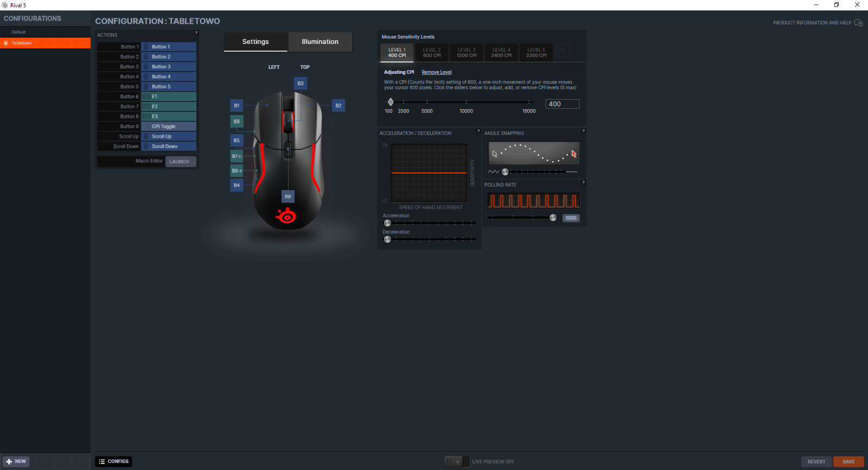Select the Tabletowo configuration

pos(45,43)
